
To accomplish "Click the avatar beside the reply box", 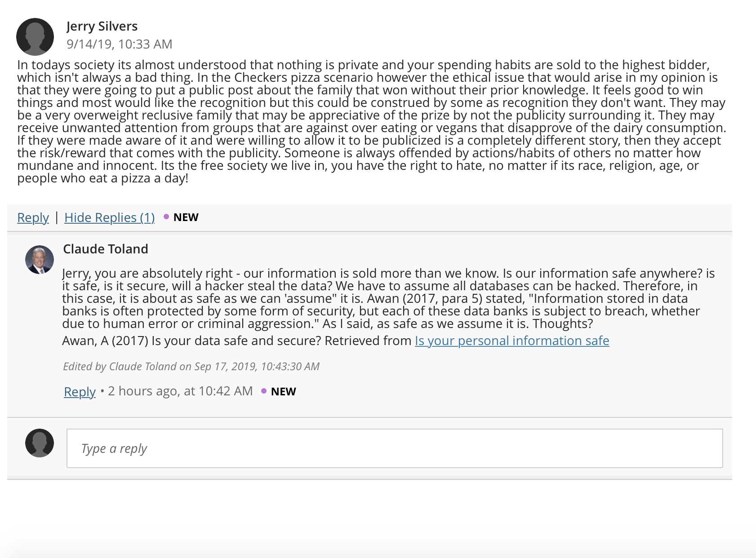I will 40,443.
